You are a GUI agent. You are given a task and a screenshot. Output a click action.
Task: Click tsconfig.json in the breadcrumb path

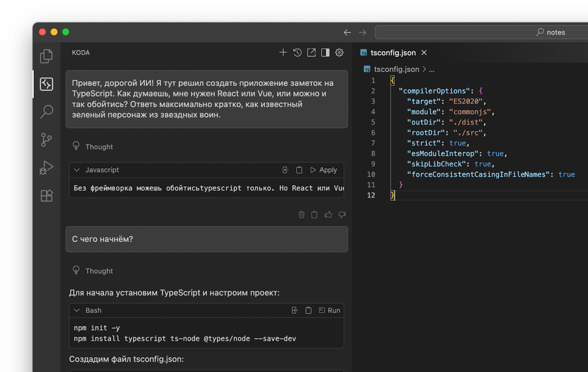click(396, 69)
